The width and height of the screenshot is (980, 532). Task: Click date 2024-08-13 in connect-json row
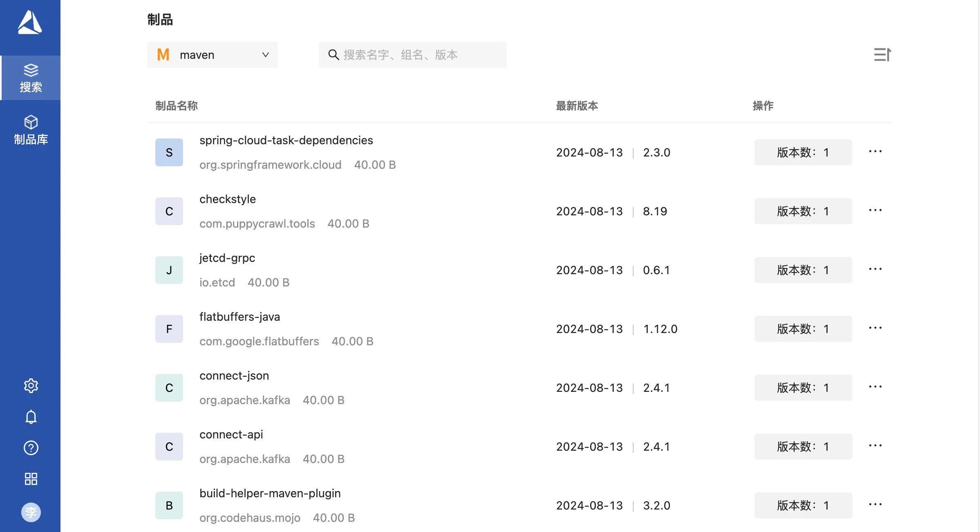coord(589,388)
